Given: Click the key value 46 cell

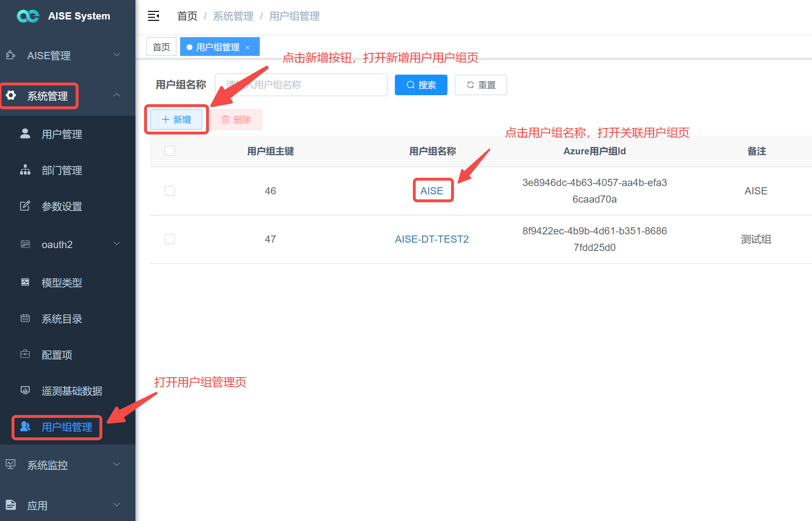Looking at the screenshot, I should tap(271, 191).
